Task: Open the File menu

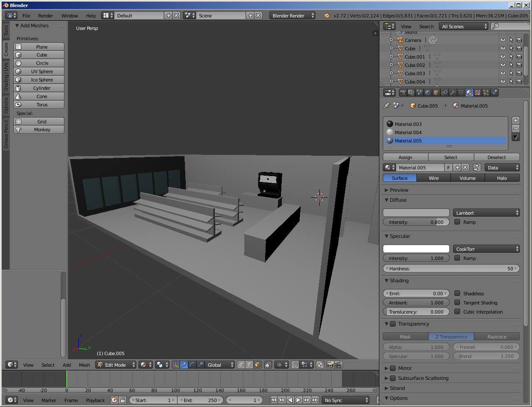Action: click(26, 15)
